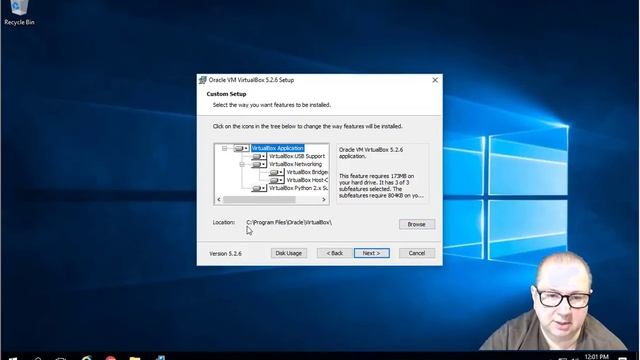Select the VirtualBox Bridged feature label
Viewport: 640px width, 360px height.
pyautogui.click(x=307, y=172)
